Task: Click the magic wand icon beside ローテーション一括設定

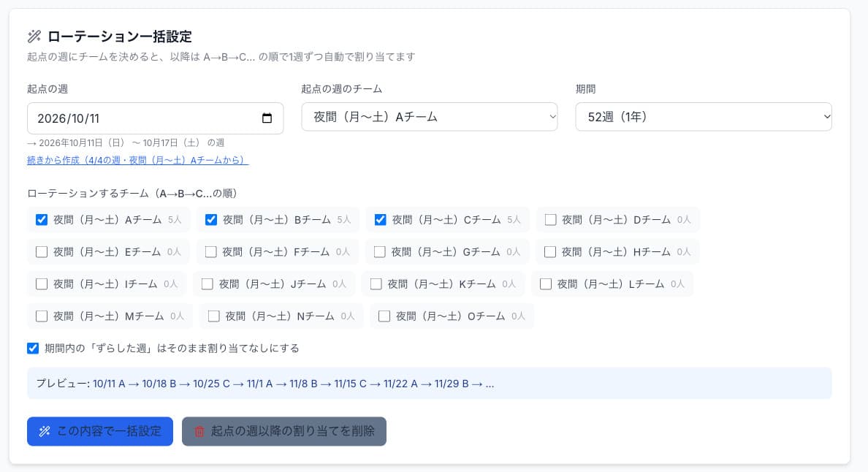Action: click(34, 37)
